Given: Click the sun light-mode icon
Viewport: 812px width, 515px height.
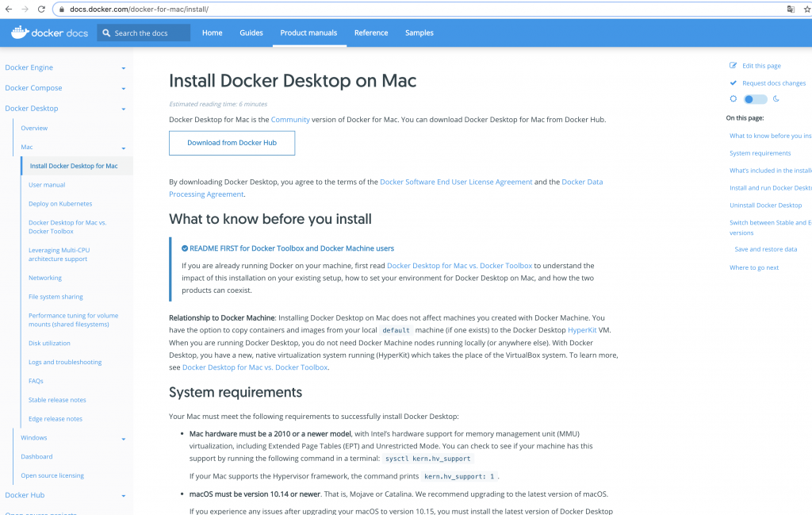Looking at the screenshot, I should click(733, 98).
